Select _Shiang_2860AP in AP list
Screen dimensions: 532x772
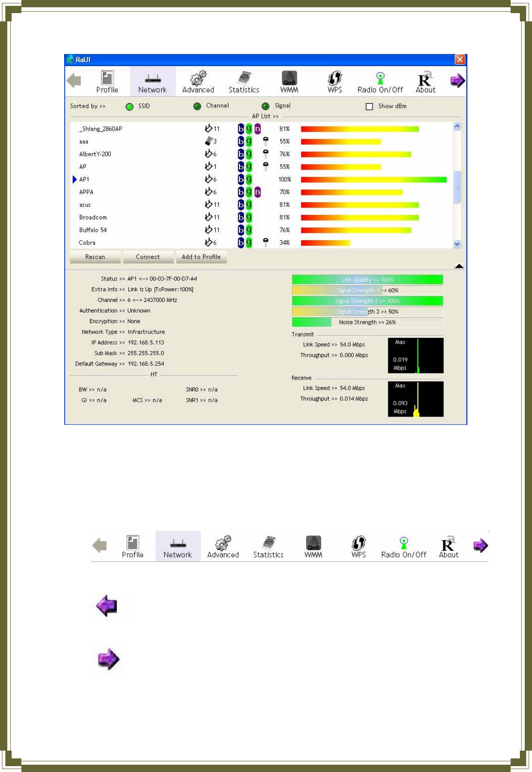262,129
